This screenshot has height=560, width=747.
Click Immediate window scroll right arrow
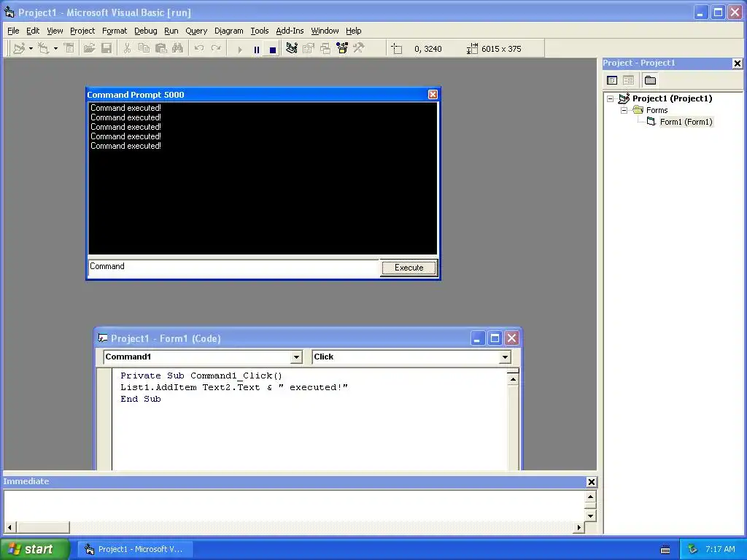578,527
